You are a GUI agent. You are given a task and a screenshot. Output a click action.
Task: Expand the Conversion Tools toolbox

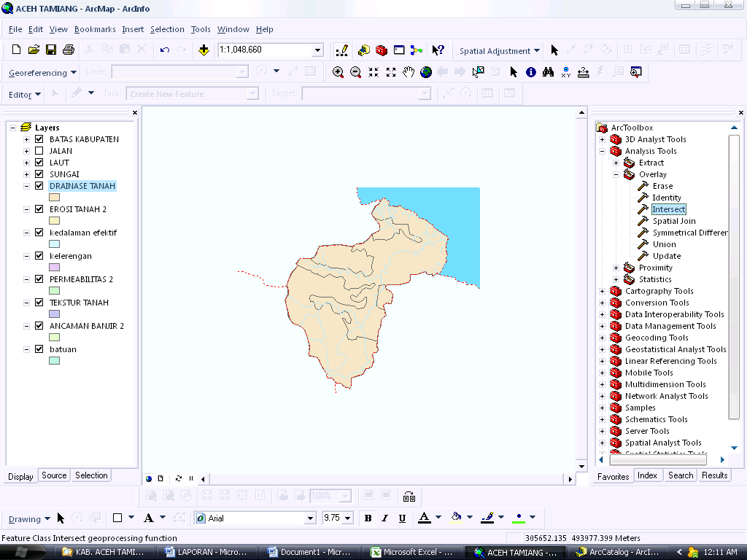[603, 303]
